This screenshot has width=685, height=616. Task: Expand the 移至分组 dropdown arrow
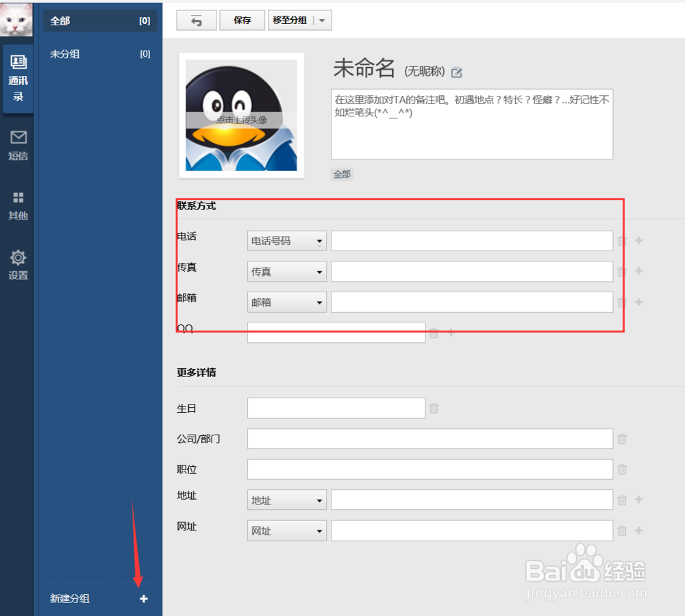coord(322,20)
